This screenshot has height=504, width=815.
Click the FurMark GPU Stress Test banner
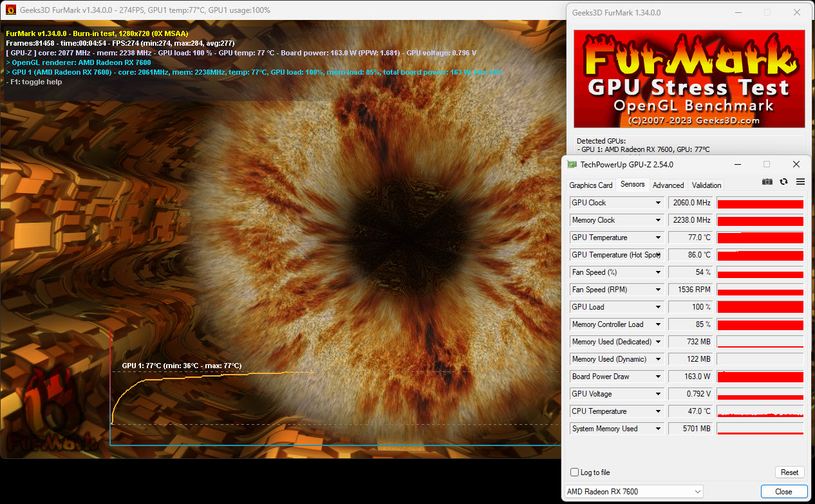point(689,79)
